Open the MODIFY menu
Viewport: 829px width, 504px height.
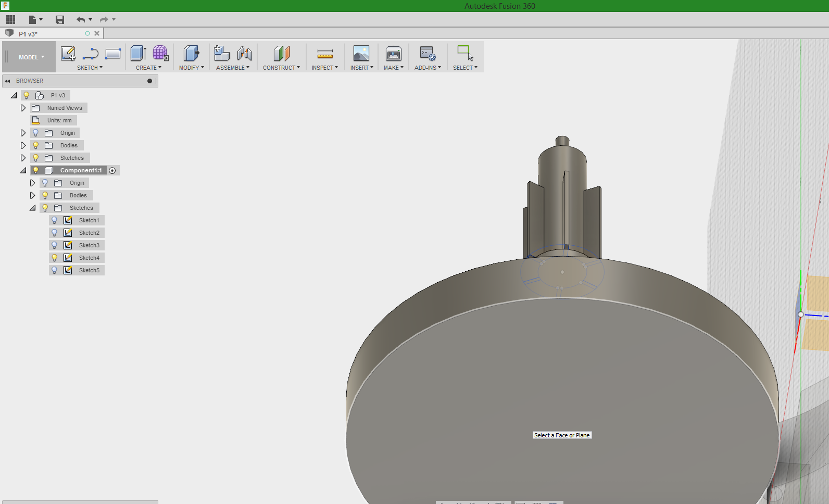coord(192,68)
